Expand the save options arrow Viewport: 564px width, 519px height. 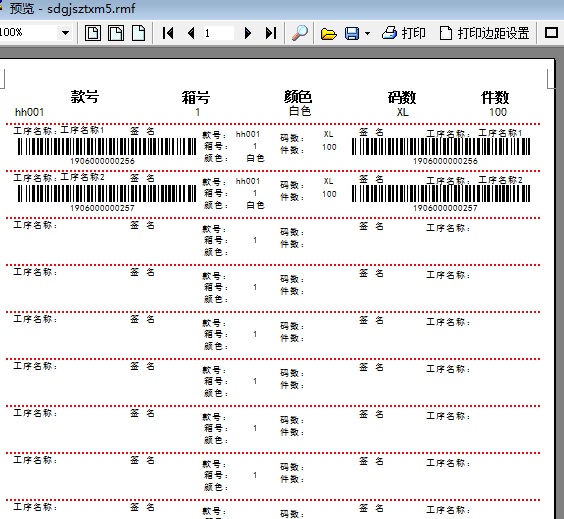(367, 33)
